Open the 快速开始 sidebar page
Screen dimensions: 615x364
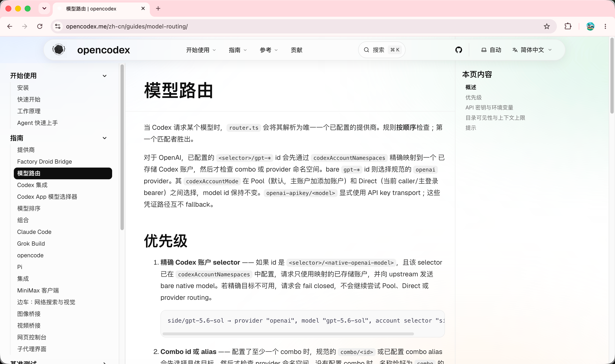29,99
